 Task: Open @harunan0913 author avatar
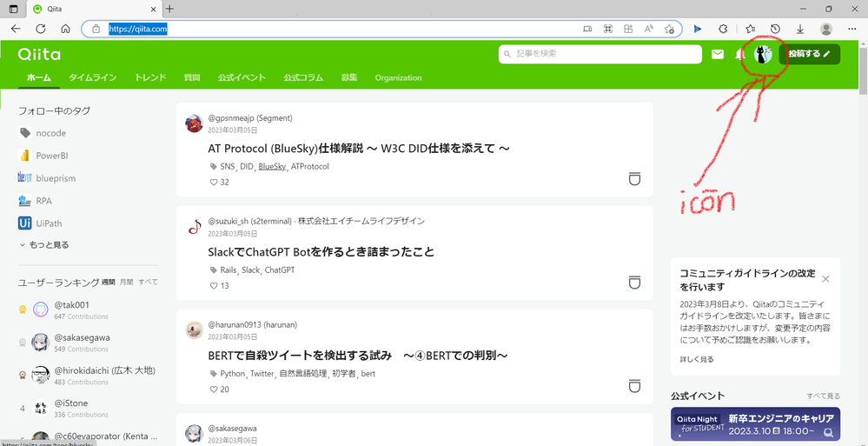[x=194, y=330]
